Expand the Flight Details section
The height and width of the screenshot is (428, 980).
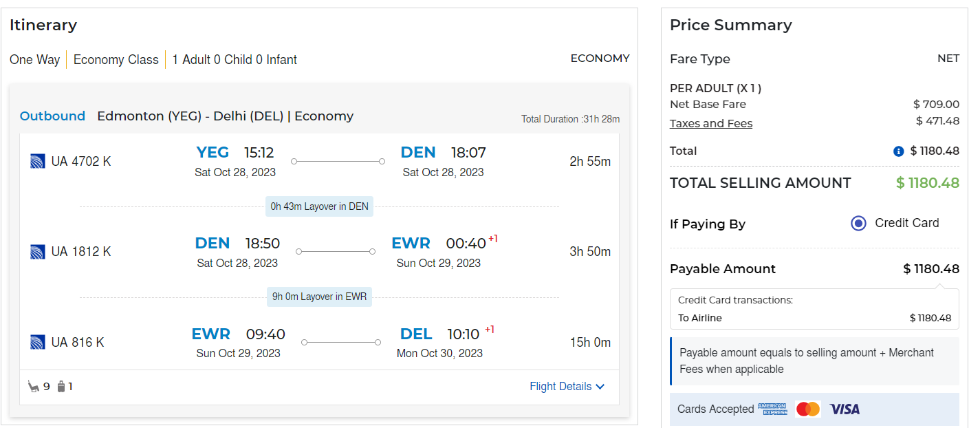pos(560,387)
